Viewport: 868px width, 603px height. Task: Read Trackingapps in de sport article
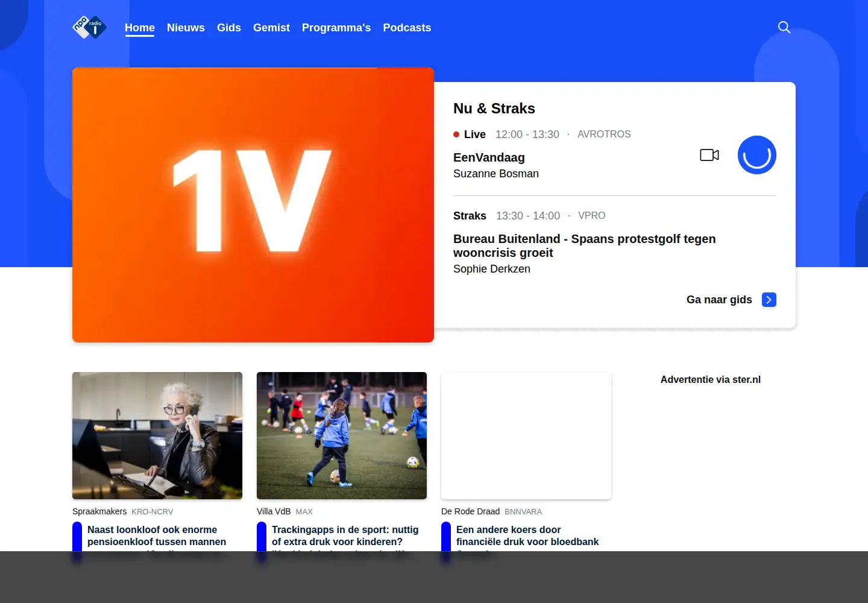click(345, 535)
